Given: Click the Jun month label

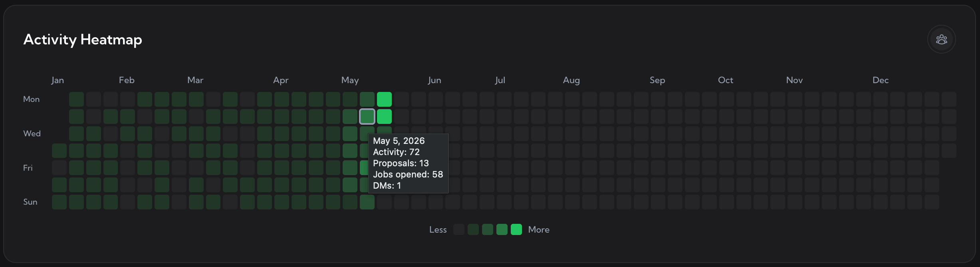Looking at the screenshot, I should (x=434, y=80).
